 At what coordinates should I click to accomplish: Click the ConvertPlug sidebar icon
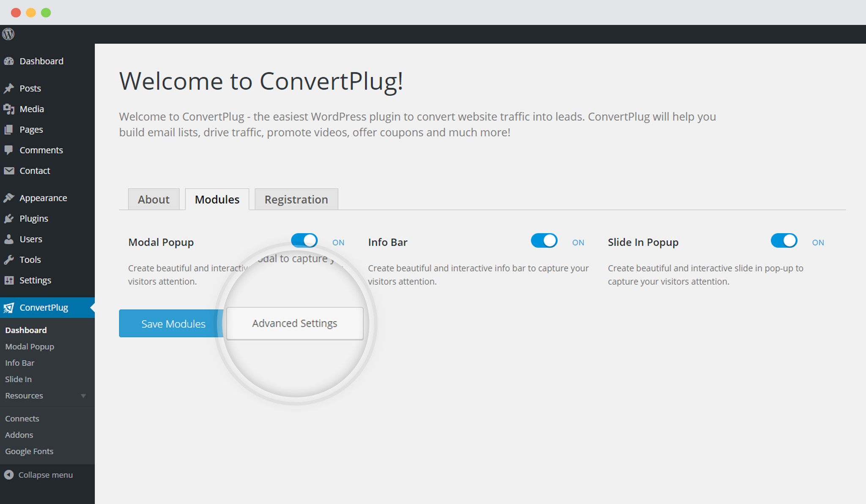[10, 307]
